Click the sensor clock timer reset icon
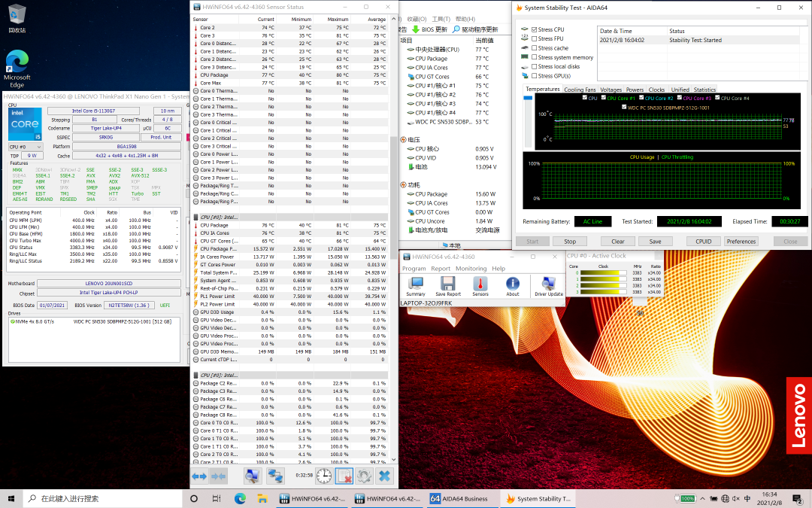The height and width of the screenshot is (508, 812). tap(323, 476)
